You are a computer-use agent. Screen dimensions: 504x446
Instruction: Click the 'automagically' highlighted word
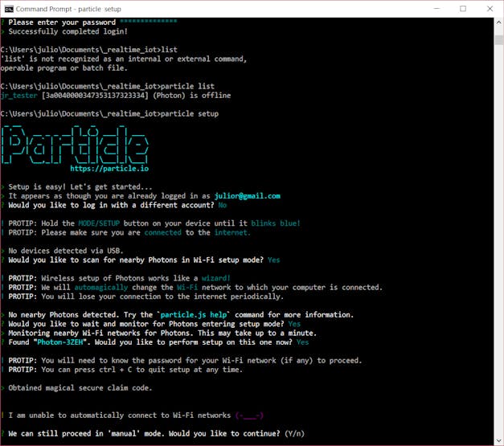pos(101,287)
